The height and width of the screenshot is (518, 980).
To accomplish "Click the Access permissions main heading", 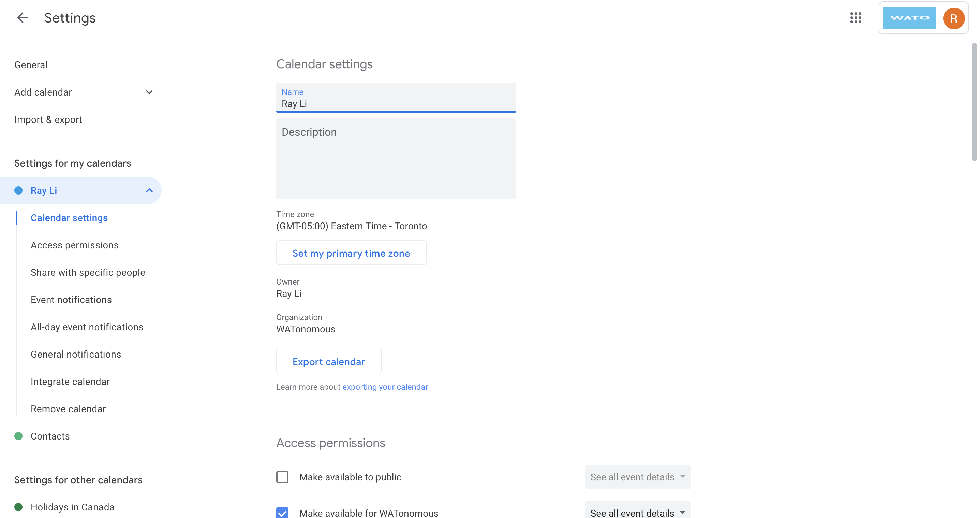I will pos(330,443).
